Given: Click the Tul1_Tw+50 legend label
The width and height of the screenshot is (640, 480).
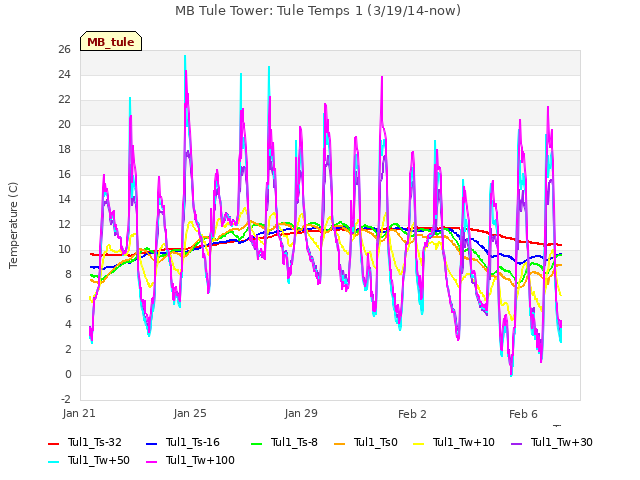Looking at the screenshot, I should 99,460.
